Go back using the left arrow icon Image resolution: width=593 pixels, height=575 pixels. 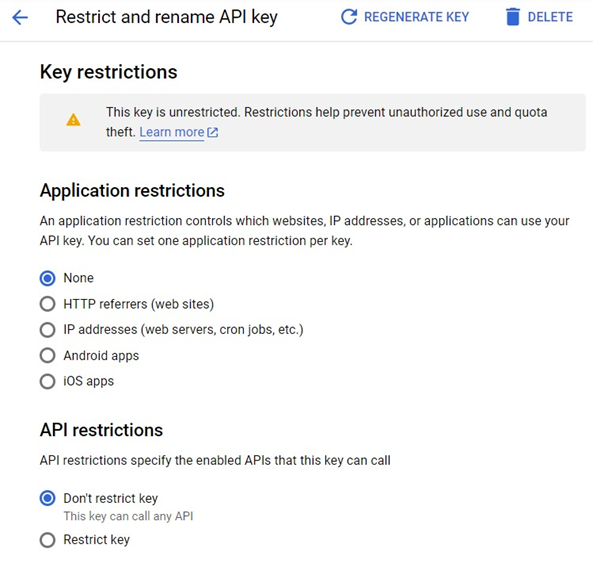click(x=20, y=17)
